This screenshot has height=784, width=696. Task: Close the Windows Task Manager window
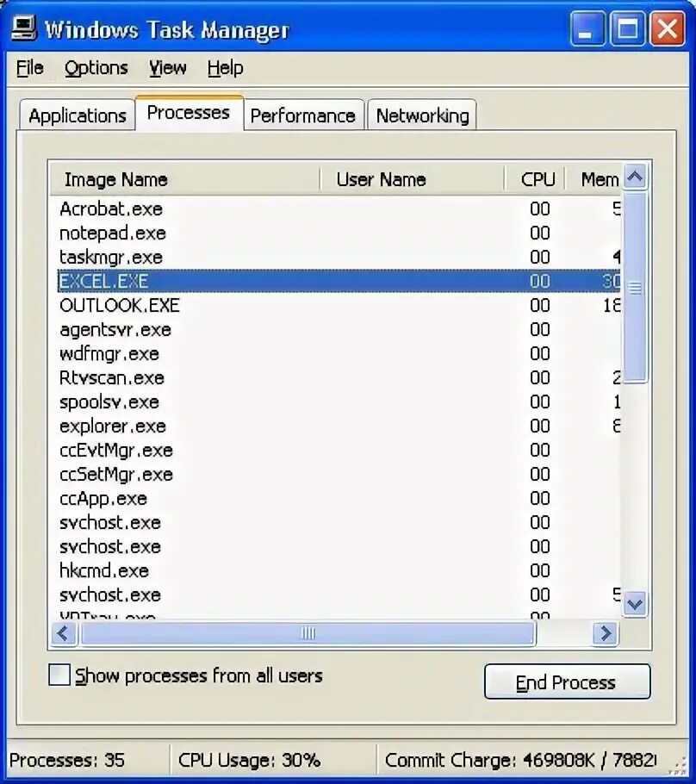click(x=668, y=28)
